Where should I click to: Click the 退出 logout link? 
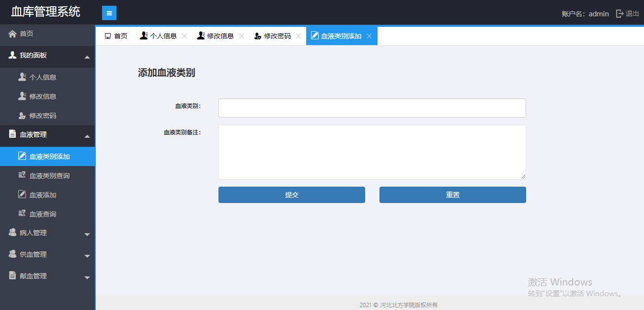[x=632, y=13]
